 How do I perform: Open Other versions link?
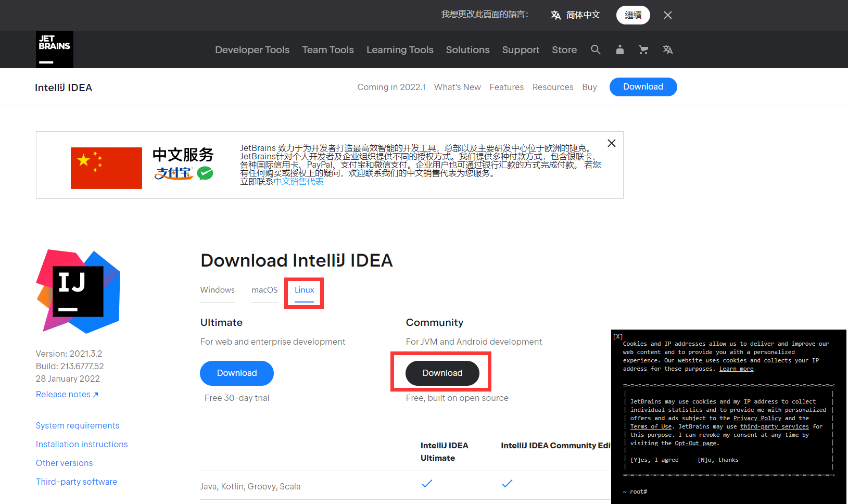64,463
